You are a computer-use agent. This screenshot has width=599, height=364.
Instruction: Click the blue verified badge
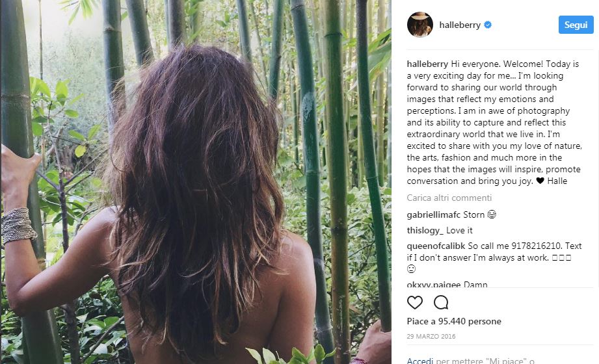click(488, 25)
